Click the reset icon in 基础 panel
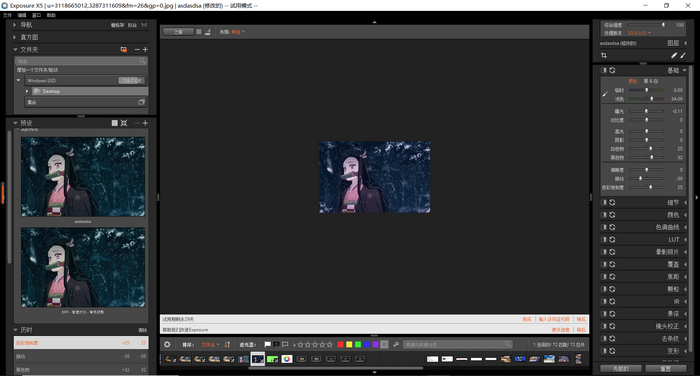The width and height of the screenshot is (700, 376). pos(612,70)
